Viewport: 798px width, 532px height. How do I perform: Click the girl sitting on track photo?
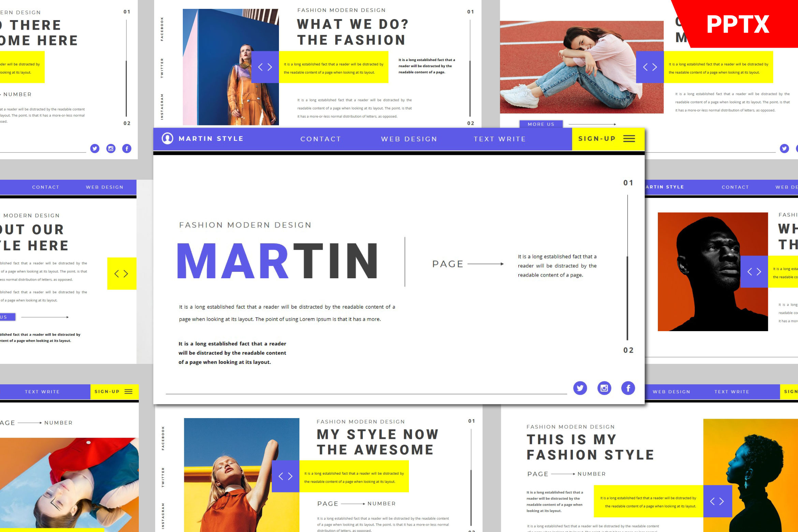click(581, 67)
